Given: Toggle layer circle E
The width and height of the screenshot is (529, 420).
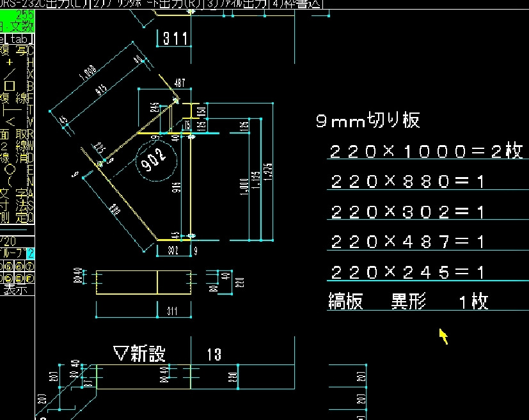Looking at the screenshot, I should click(x=19, y=279).
